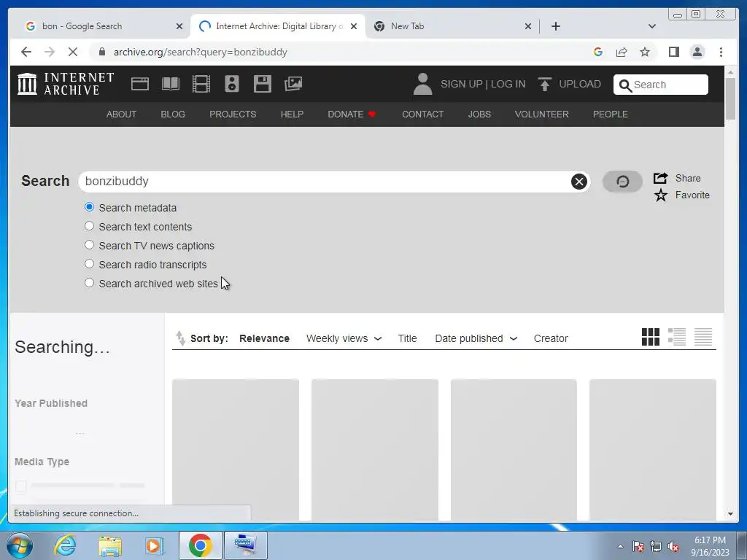Launch Internet Explorer from taskbar

65,545
